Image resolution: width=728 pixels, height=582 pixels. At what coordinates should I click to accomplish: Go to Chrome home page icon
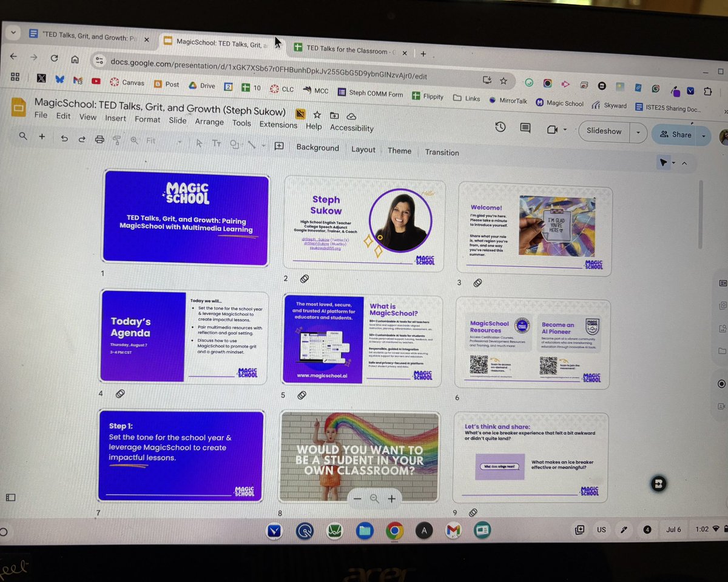75,59
